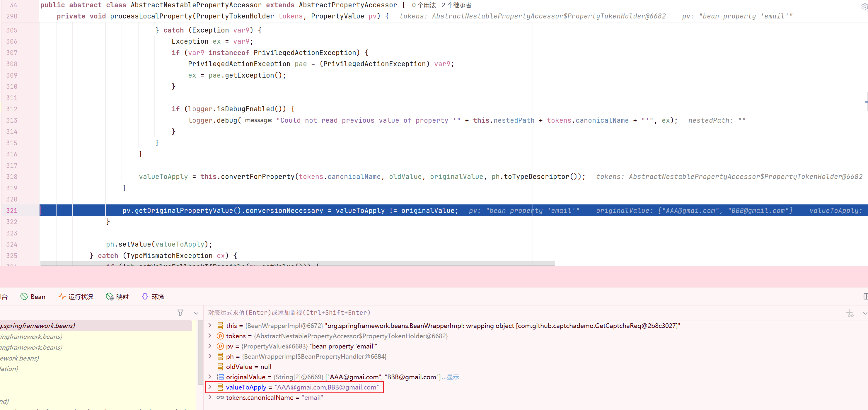
Task: Click the '2 个继承者' inheritors hint
Action: pos(456,5)
